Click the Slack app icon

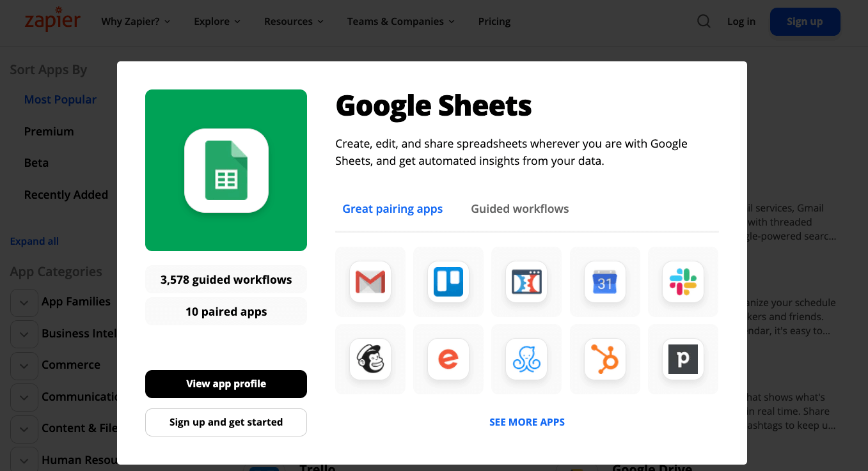[x=683, y=282]
